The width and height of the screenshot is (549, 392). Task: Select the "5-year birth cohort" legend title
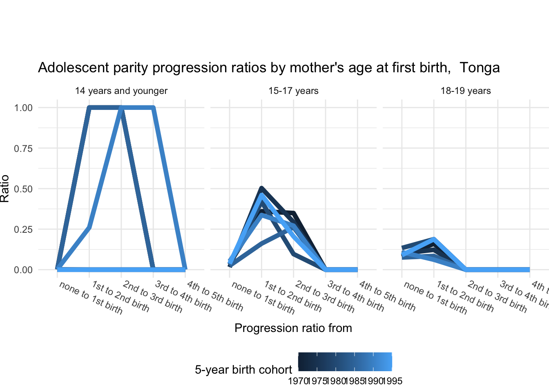[x=243, y=370]
